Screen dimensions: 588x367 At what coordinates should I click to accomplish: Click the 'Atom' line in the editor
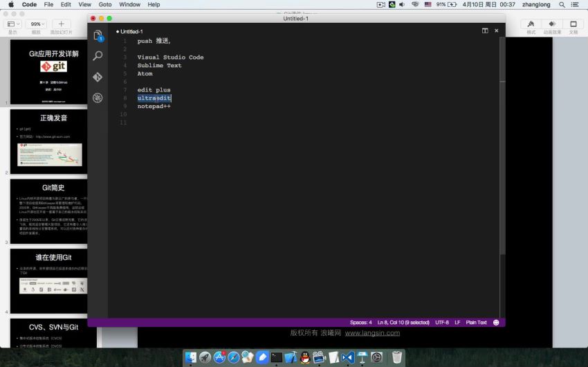point(145,73)
